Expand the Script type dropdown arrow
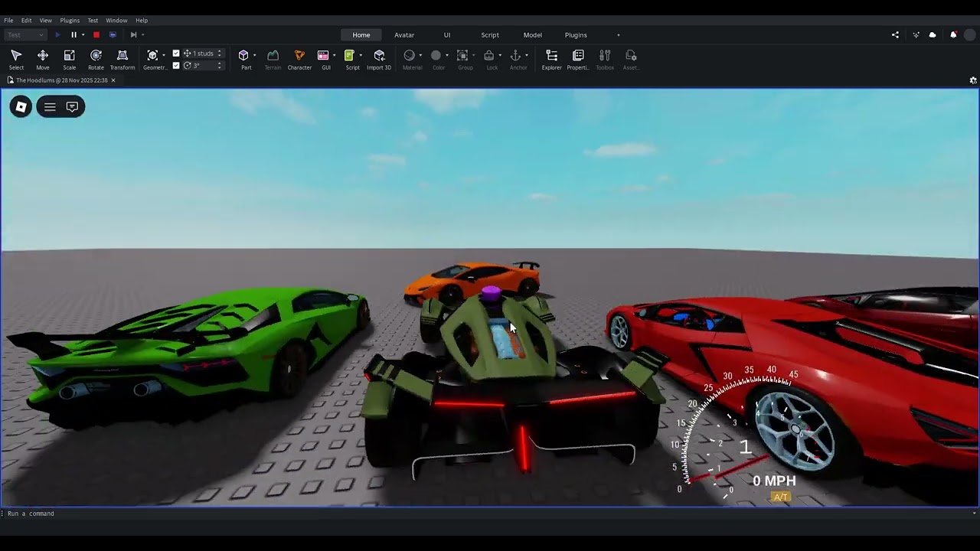980x551 pixels. [360, 55]
